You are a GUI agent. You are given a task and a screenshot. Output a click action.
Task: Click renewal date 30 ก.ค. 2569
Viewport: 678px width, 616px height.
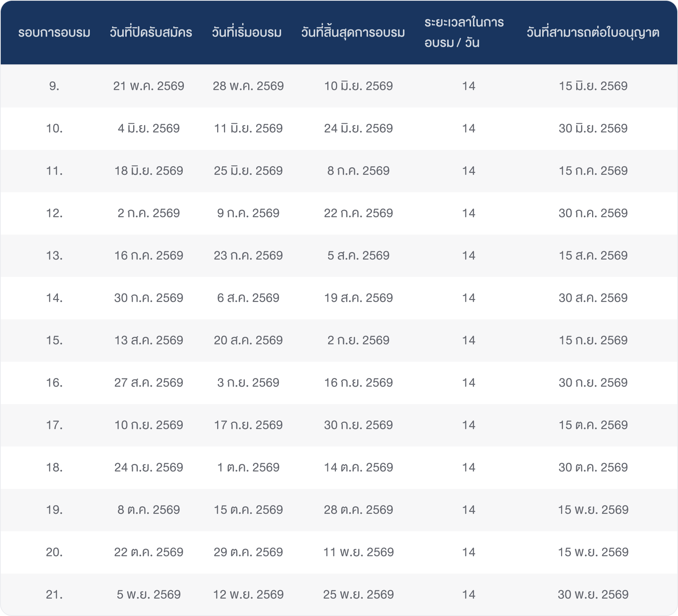tap(593, 213)
